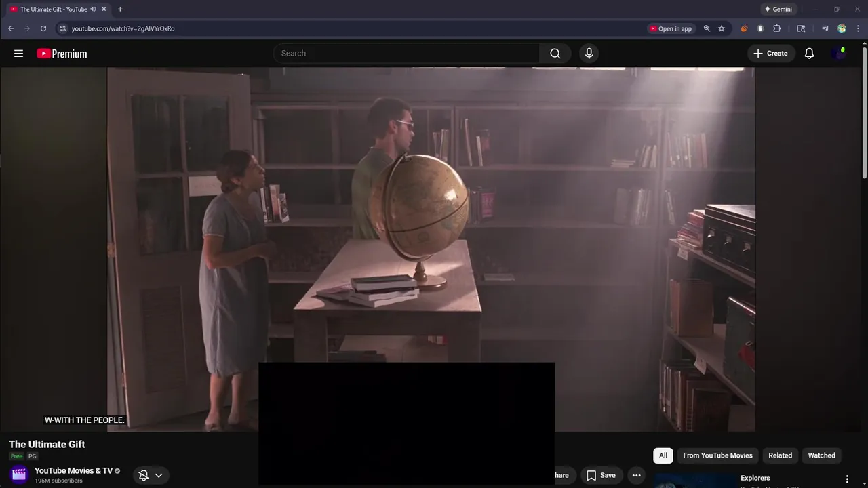Select the From YouTube Movies chip
Image resolution: width=868 pixels, height=488 pixels.
[717, 455]
